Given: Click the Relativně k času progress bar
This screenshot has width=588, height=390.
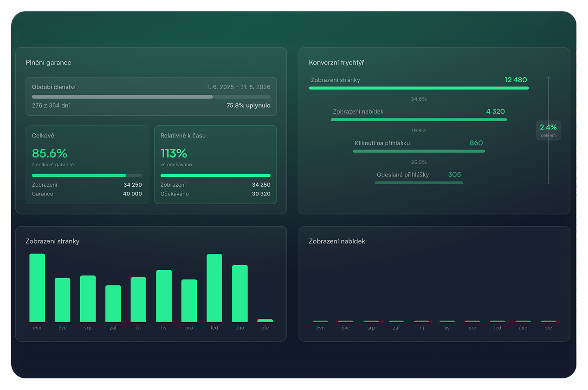Looking at the screenshot, I should point(215,175).
